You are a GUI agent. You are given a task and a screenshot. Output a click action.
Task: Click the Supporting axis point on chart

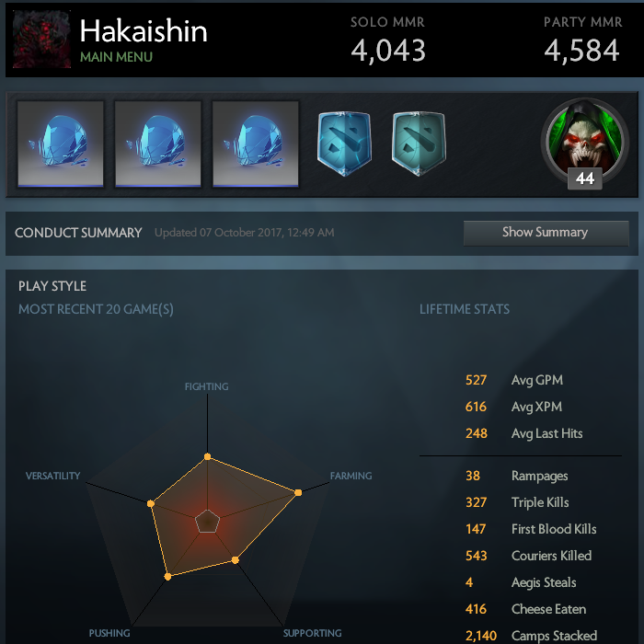[x=235, y=559]
